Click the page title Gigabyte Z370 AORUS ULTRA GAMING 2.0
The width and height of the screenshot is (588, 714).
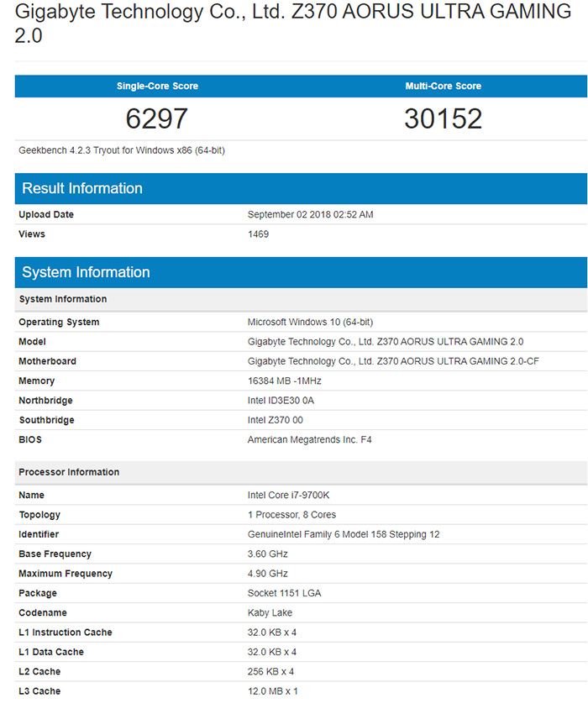pyautogui.click(x=292, y=23)
